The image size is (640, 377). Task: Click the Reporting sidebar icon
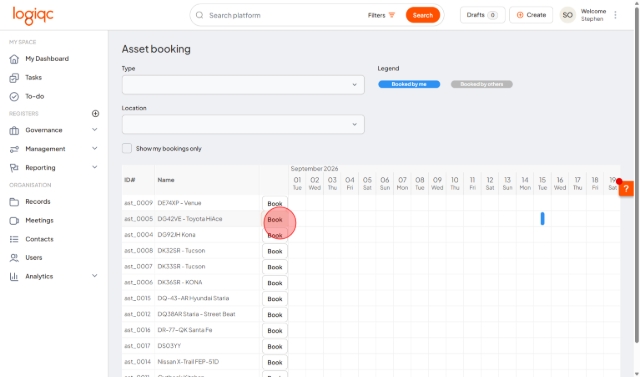(14, 168)
